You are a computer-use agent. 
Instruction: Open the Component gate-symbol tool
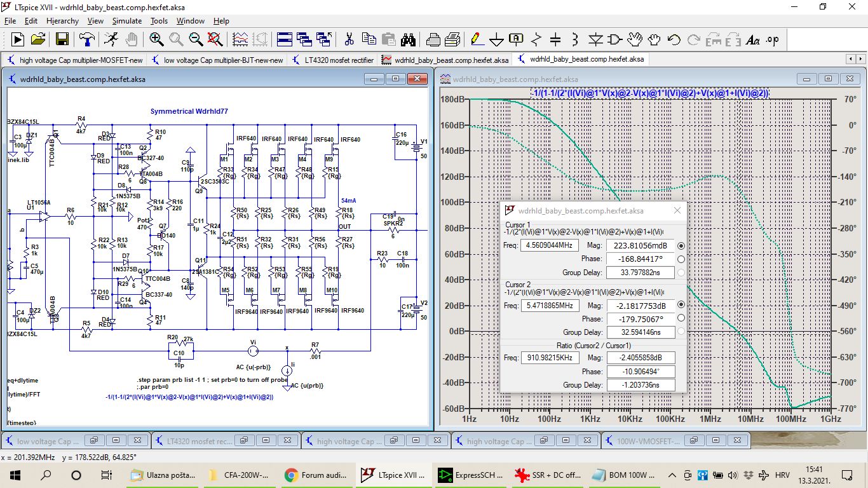tap(614, 39)
